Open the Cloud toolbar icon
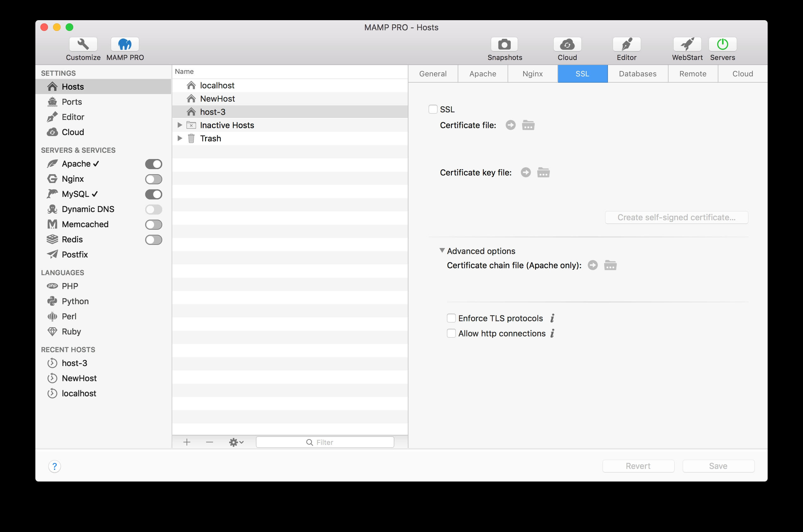 [x=567, y=44]
